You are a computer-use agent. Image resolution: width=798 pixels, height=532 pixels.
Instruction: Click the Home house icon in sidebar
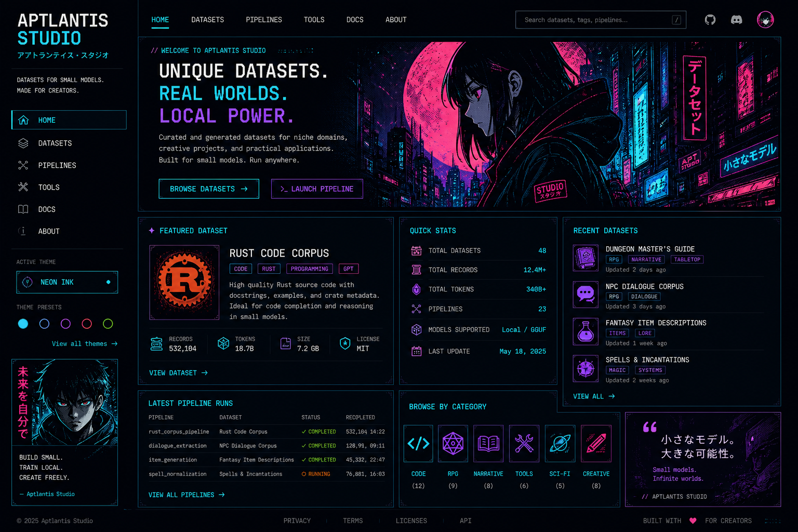23,120
